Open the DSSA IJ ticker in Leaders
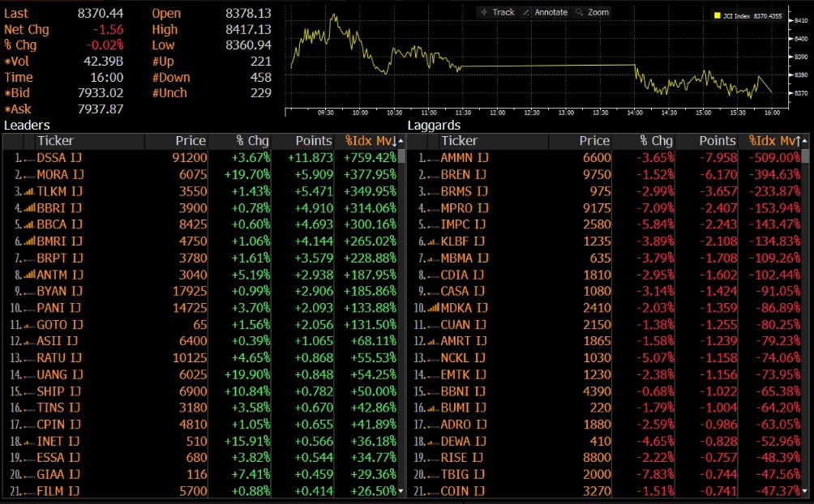 pos(59,158)
